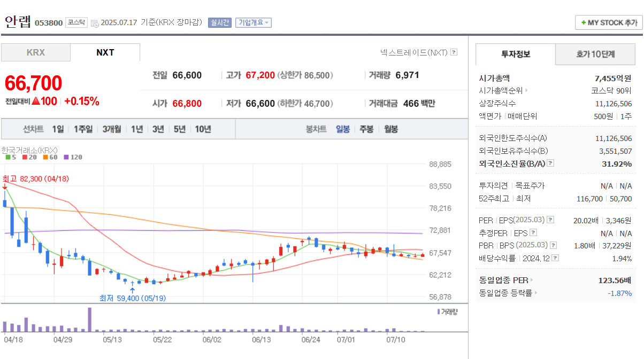Open help icon beside 배당수익률 2024.12
The image size is (644, 359).
[x=556, y=258]
